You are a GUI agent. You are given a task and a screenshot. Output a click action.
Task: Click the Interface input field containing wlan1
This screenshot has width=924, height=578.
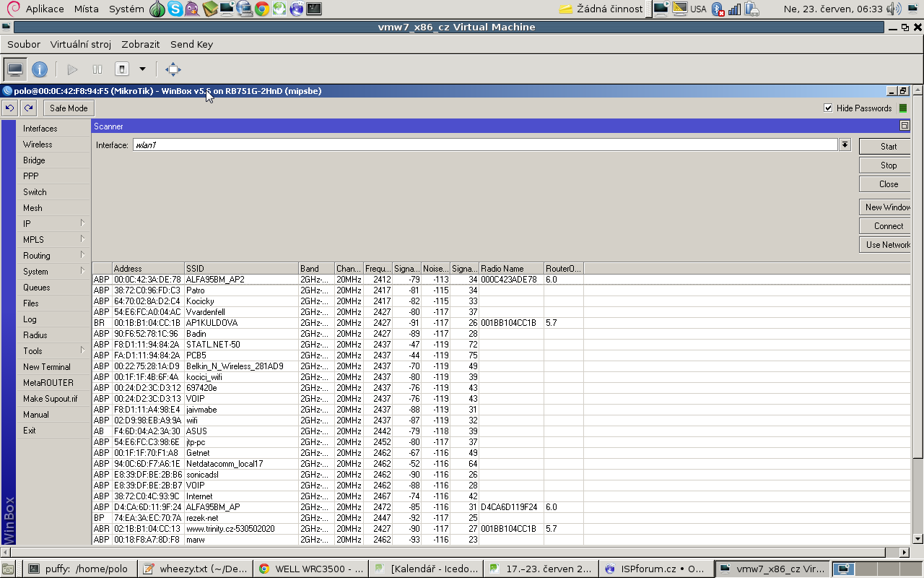pyautogui.click(x=484, y=145)
